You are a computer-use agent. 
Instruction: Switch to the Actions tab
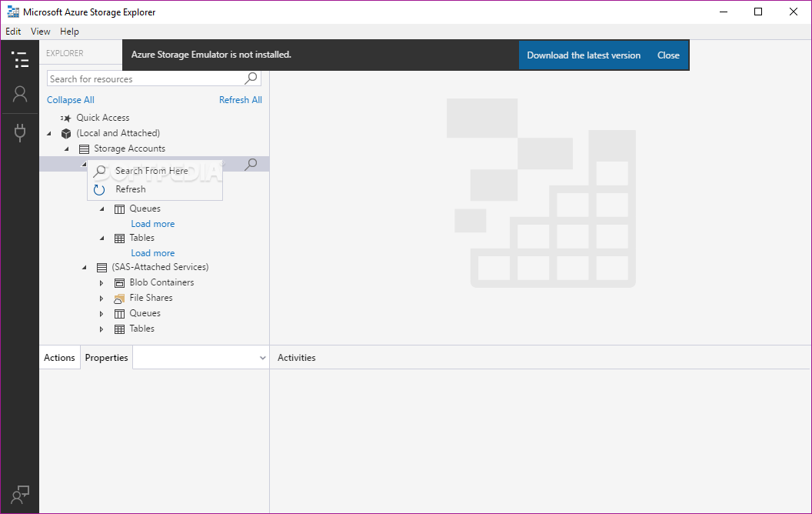point(59,358)
